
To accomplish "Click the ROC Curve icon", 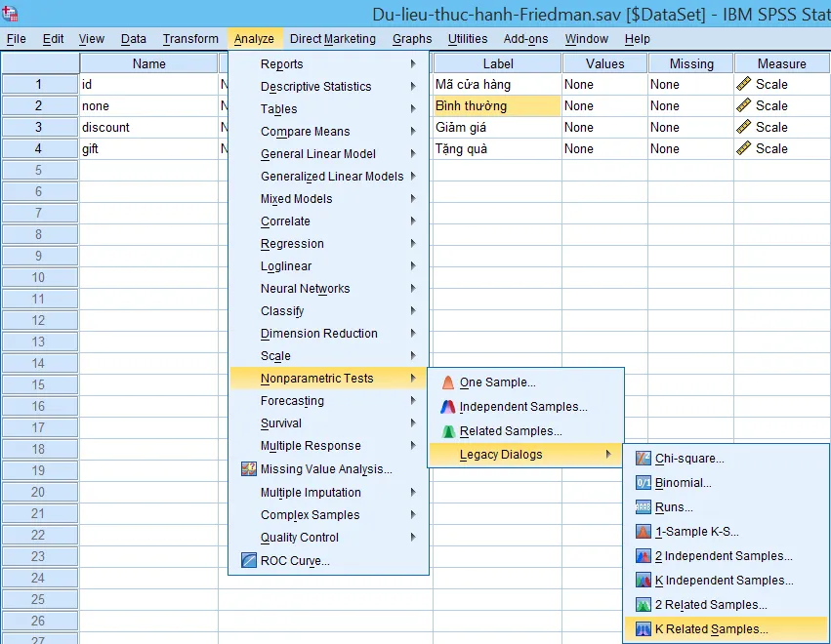I will pos(247,560).
